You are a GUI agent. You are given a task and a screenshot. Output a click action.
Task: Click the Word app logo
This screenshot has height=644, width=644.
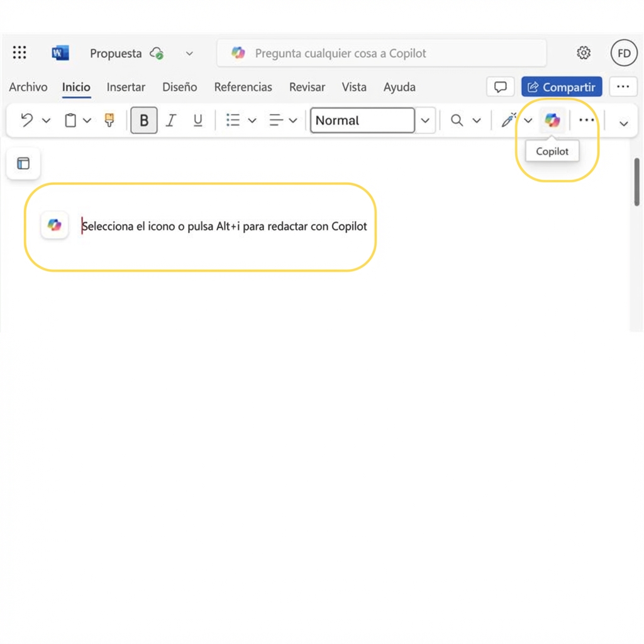point(60,53)
